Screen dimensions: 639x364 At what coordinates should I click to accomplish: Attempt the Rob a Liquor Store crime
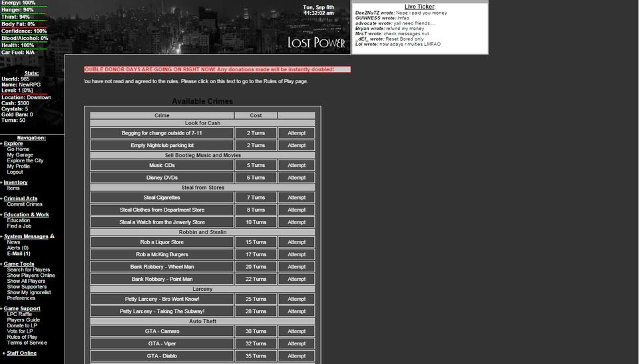296,242
